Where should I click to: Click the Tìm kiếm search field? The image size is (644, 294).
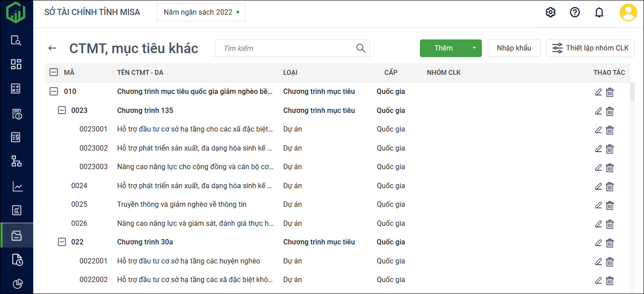pyautogui.click(x=286, y=48)
